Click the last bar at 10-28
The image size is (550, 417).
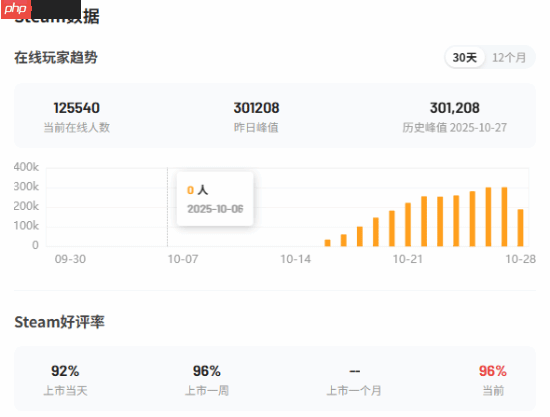(x=521, y=228)
